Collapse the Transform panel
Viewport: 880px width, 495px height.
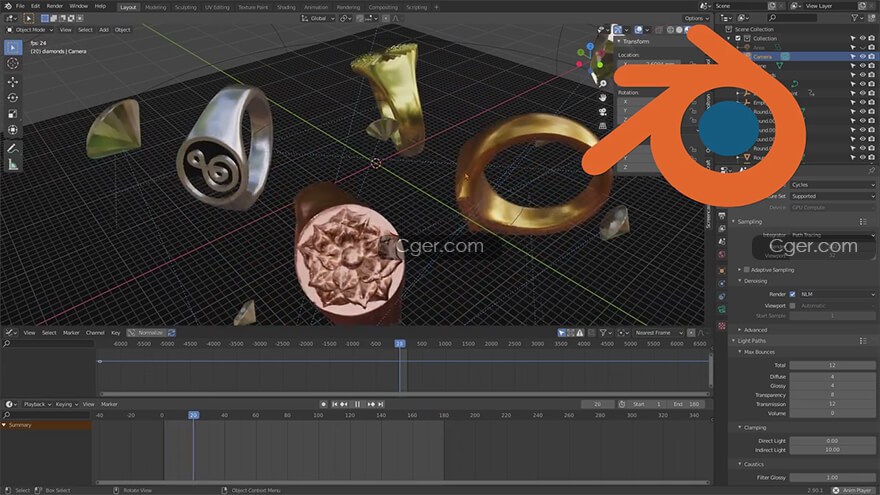click(x=635, y=42)
